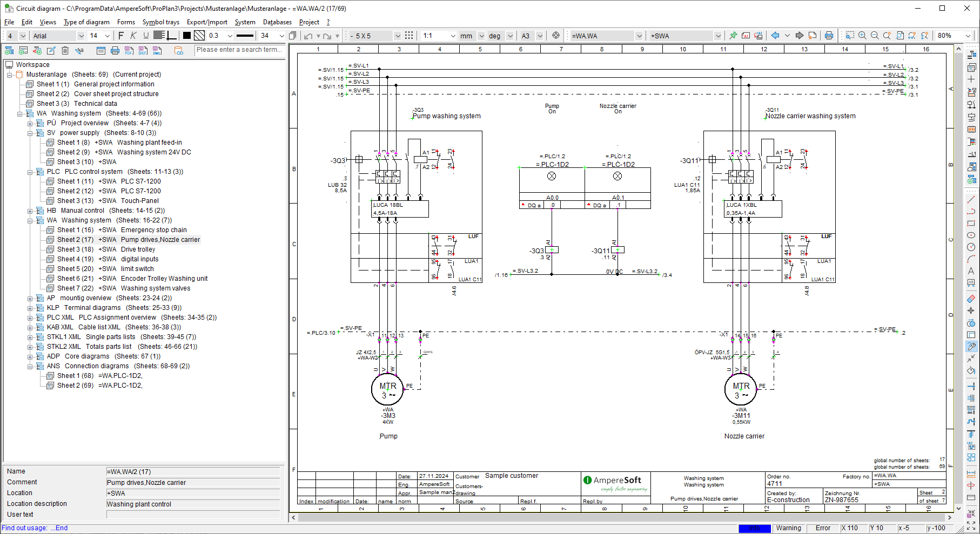Click the black line color swatch
This screenshot has height=534, width=980.
187,36
